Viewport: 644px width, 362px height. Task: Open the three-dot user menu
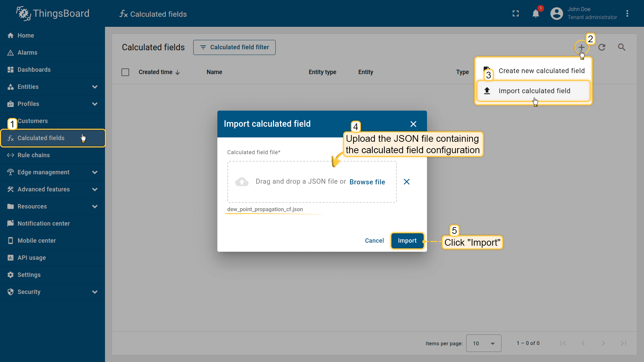(x=627, y=14)
